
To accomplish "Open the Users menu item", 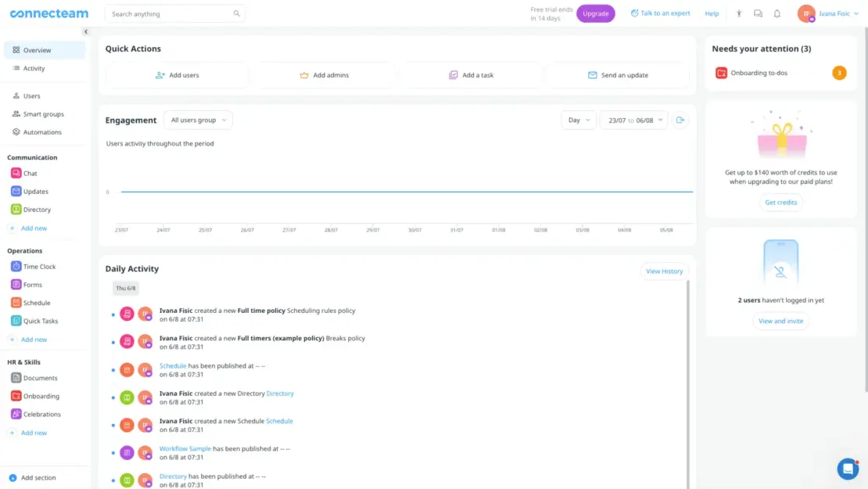I will 45,95.
